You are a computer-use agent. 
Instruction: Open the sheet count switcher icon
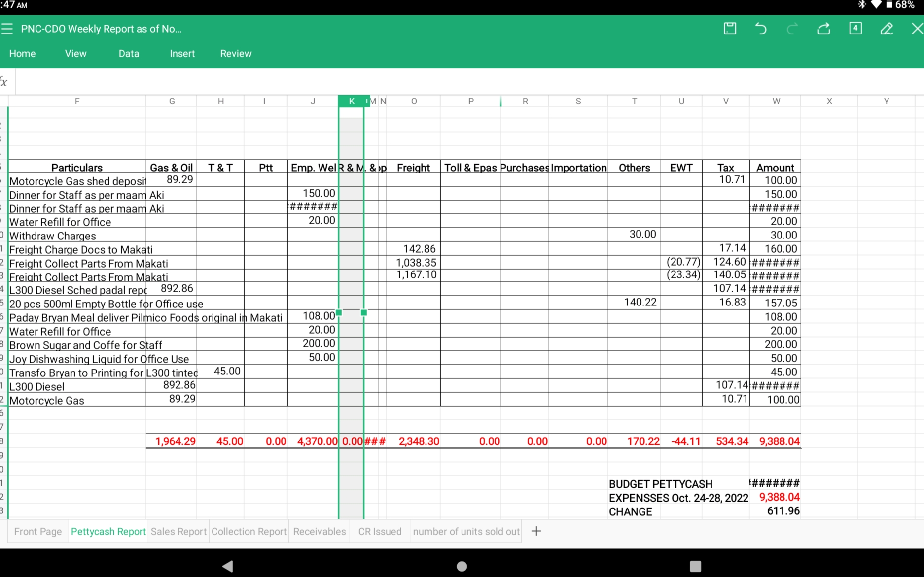pos(855,29)
